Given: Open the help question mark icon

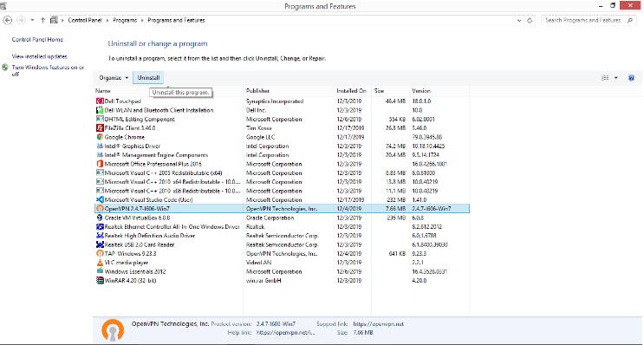Looking at the screenshot, I should point(632,78).
